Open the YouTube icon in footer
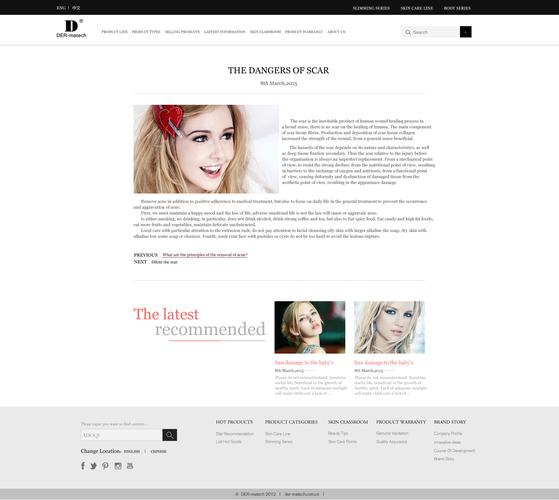The width and height of the screenshot is (559, 500). (x=130, y=466)
